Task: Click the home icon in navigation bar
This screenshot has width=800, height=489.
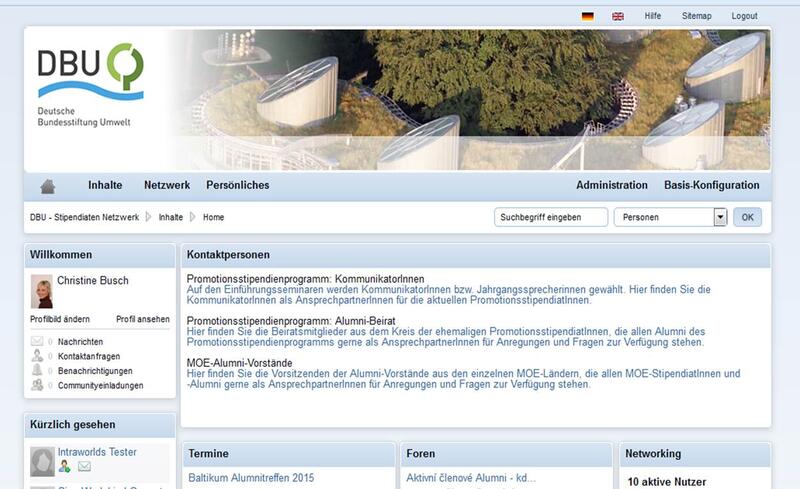Action: point(47,186)
